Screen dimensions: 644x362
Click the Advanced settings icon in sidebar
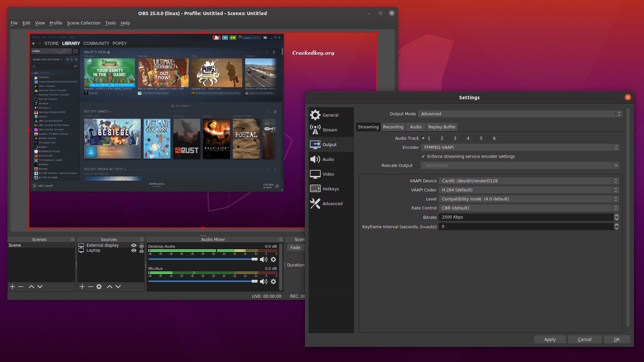tap(315, 203)
